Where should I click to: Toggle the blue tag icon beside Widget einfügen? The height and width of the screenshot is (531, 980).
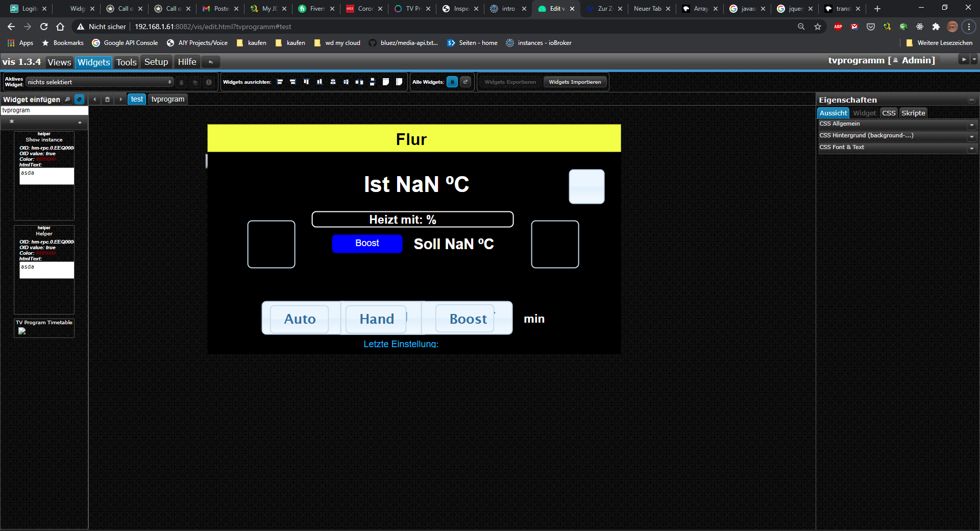coord(79,100)
